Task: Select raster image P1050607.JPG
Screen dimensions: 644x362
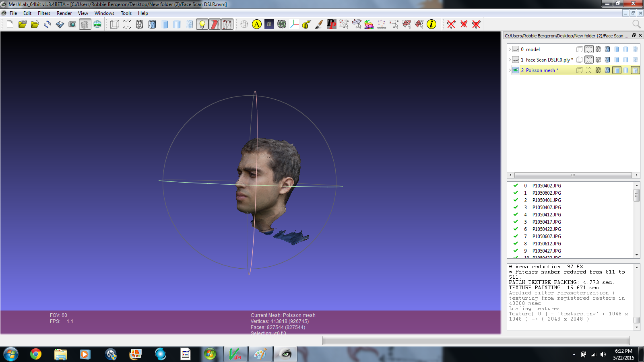Action: tap(547, 237)
